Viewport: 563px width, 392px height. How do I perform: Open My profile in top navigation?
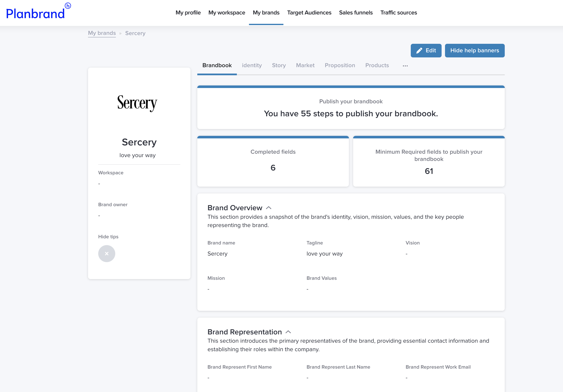coord(188,13)
